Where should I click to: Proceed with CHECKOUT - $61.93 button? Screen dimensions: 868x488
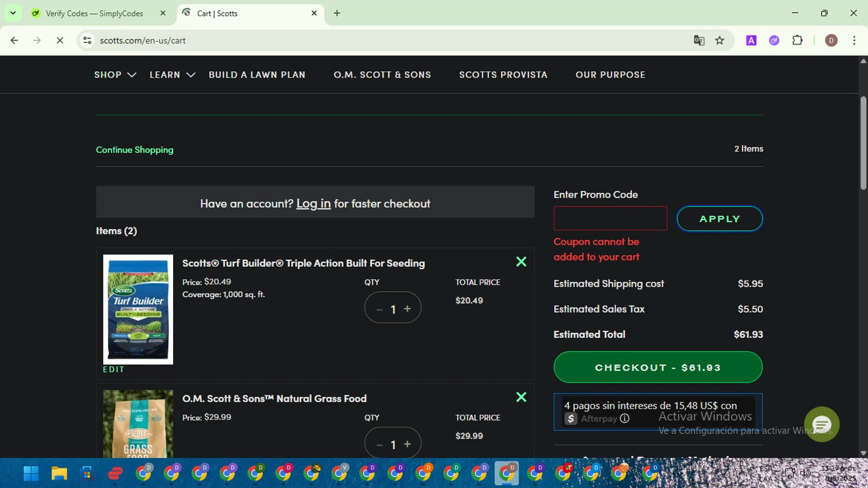(x=658, y=367)
